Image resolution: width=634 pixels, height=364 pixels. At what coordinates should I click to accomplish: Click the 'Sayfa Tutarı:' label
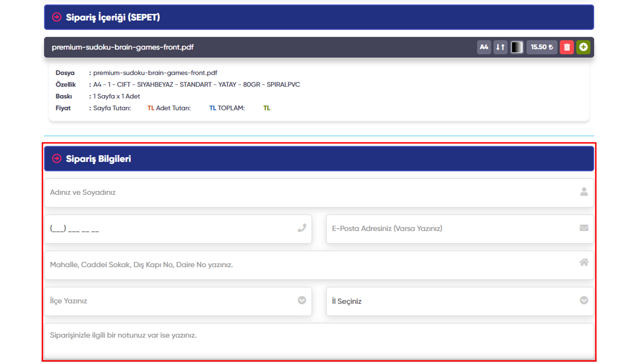pos(112,108)
